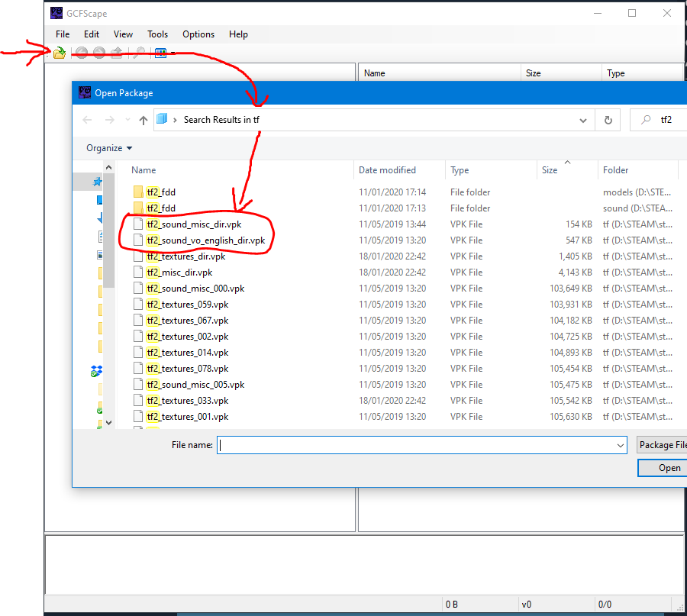Select tf2_textures_033.vpk file
The image size is (687, 616).
click(x=188, y=401)
